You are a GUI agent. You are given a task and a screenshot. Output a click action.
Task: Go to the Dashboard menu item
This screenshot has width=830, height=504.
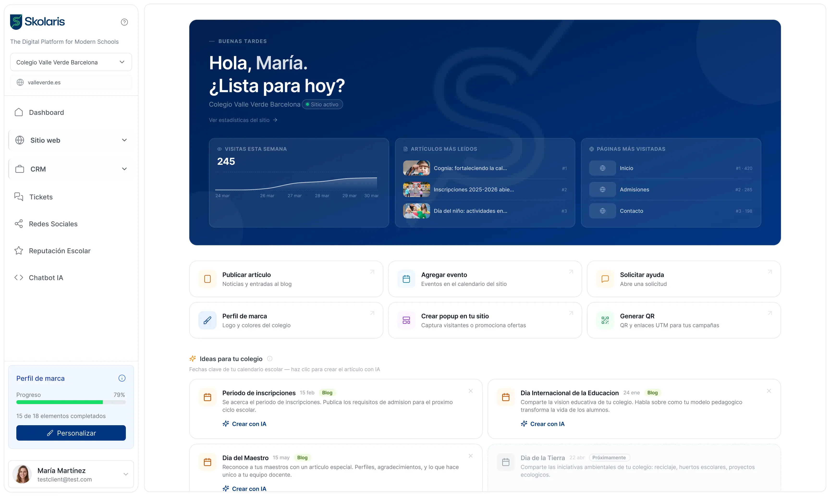pos(46,112)
